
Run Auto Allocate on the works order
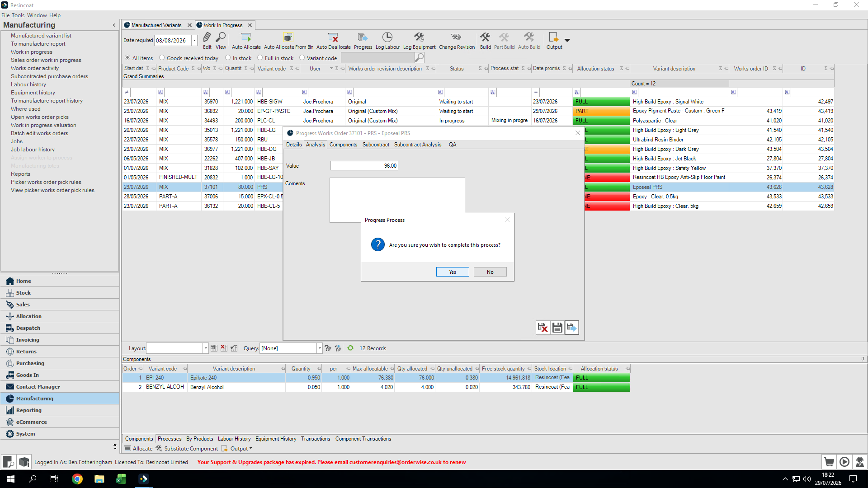(x=246, y=40)
